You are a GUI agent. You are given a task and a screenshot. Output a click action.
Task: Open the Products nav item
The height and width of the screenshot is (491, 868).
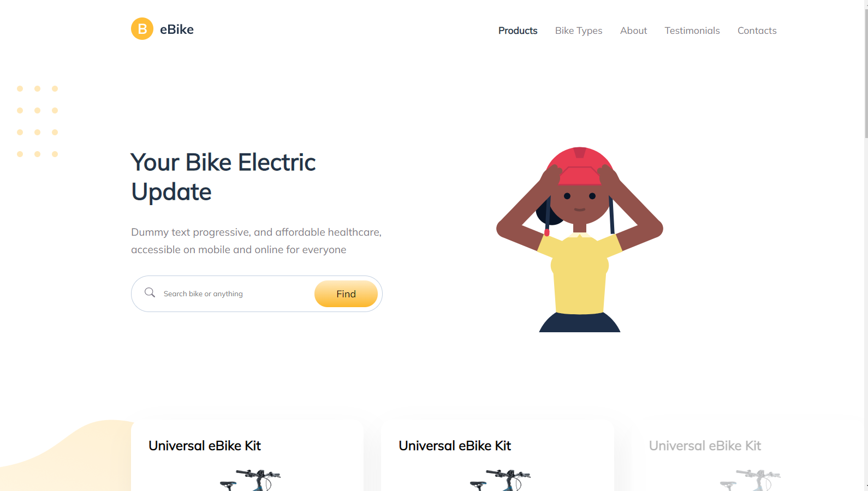[518, 31]
